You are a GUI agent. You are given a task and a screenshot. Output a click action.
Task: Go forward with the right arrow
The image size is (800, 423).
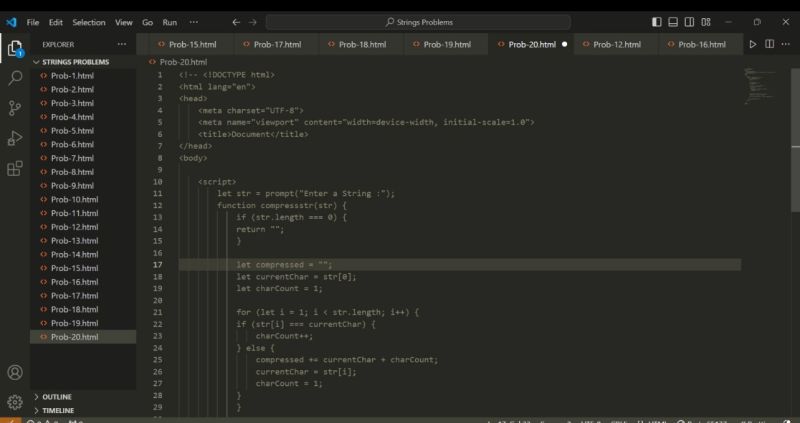click(253, 22)
